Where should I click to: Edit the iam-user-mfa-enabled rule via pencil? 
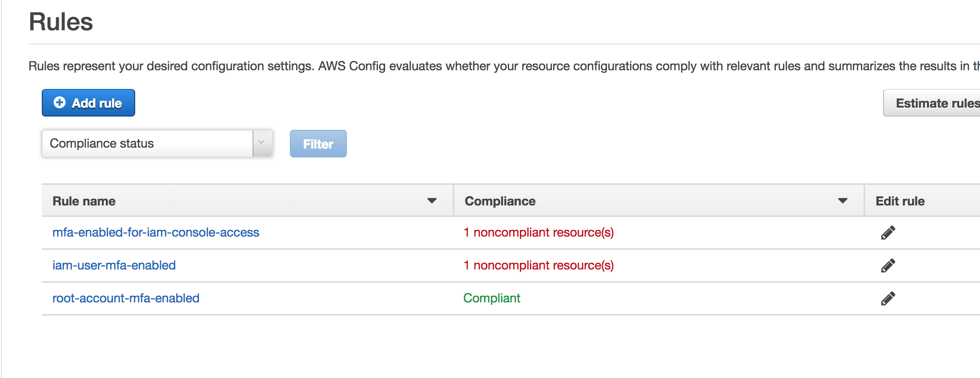coord(888,265)
